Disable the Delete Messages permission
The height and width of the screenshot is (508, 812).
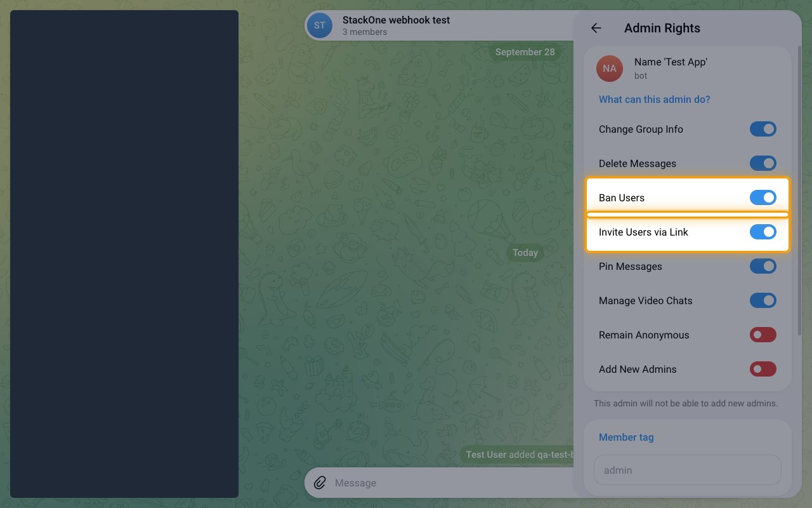click(763, 163)
